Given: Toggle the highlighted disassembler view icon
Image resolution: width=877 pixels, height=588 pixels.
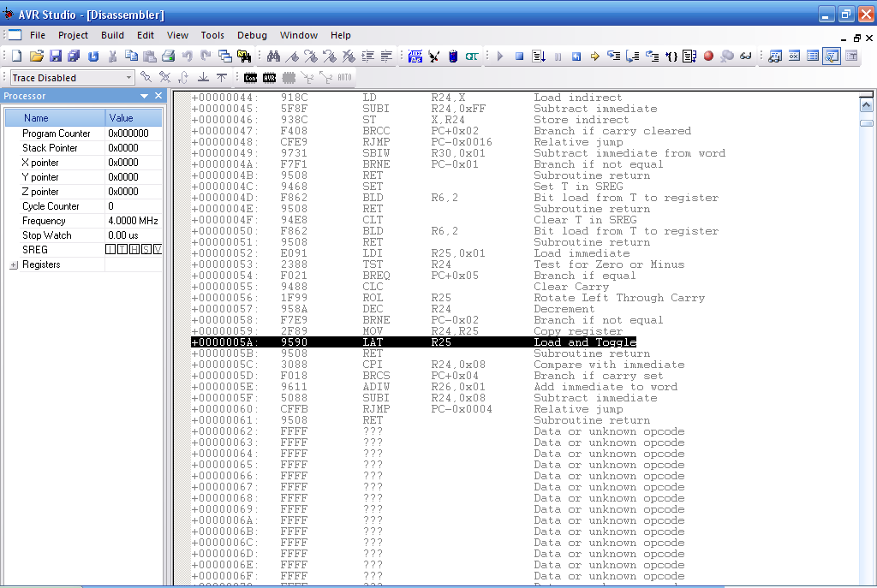Looking at the screenshot, I should tap(832, 56).
